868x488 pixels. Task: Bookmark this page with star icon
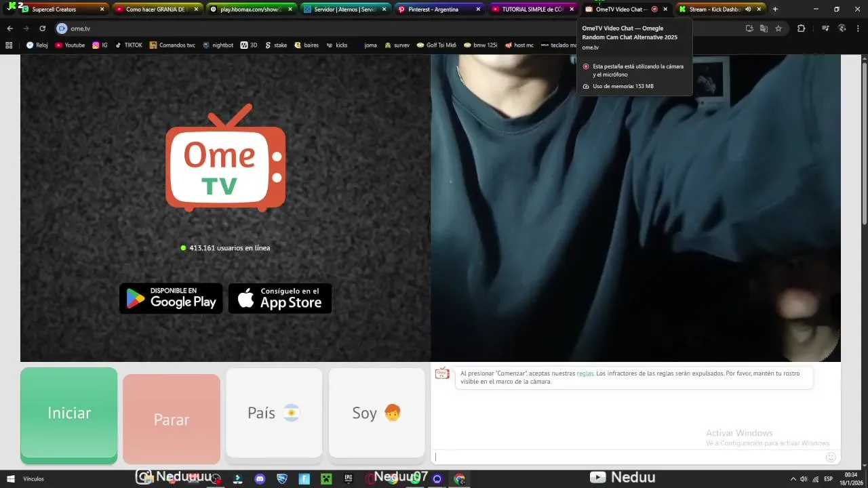tap(778, 28)
